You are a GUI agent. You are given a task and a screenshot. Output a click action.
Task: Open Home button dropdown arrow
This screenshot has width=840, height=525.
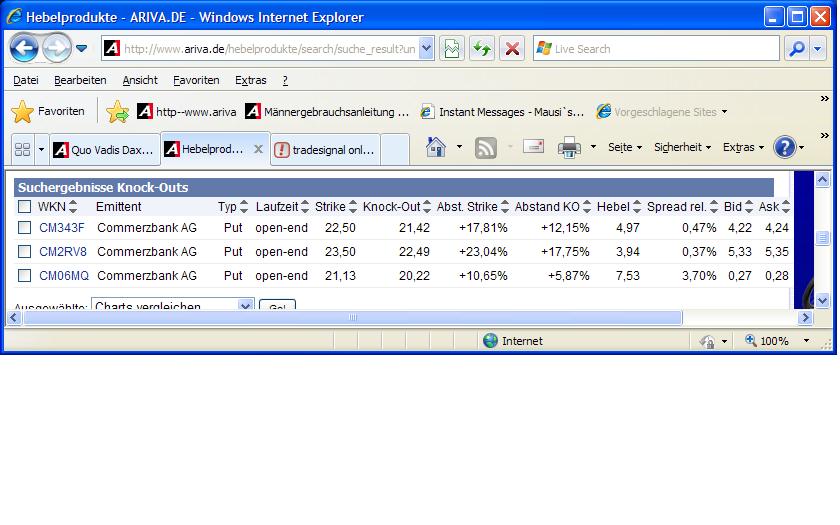pyautogui.click(x=459, y=147)
